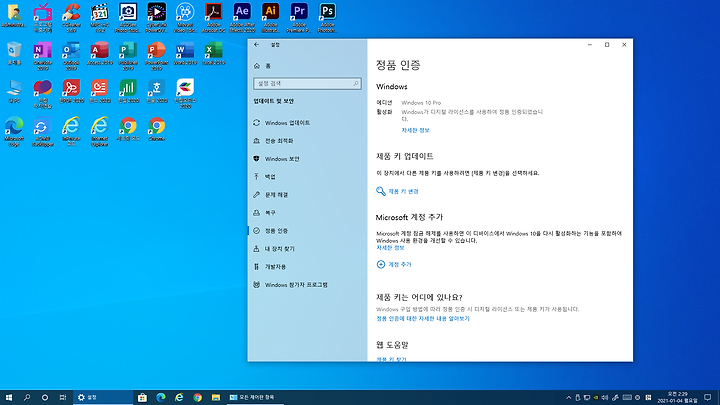720x405 pixels.
Task: Select the Recycle Bin desktop icon
Action: click(x=14, y=53)
